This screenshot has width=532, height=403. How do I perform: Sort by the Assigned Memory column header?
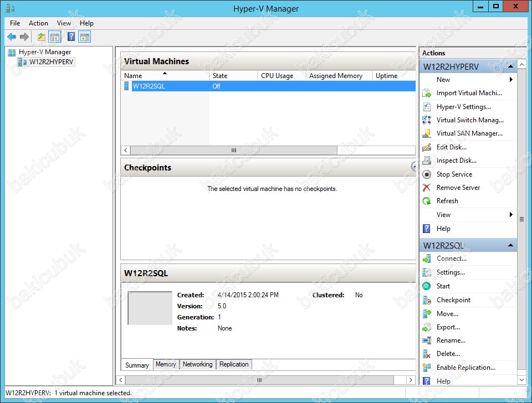tap(339, 76)
